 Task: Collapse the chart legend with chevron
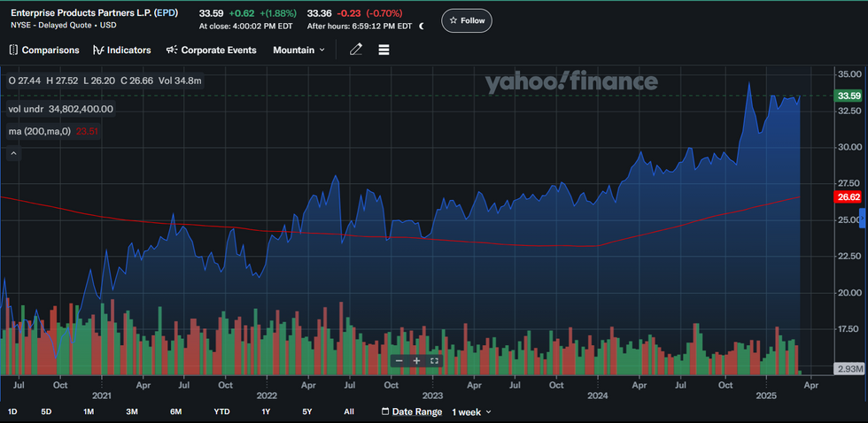(13, 153)
